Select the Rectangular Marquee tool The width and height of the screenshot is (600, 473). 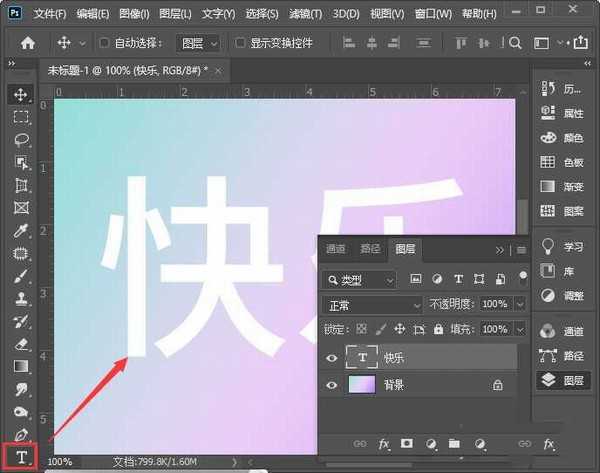[21, 117]
